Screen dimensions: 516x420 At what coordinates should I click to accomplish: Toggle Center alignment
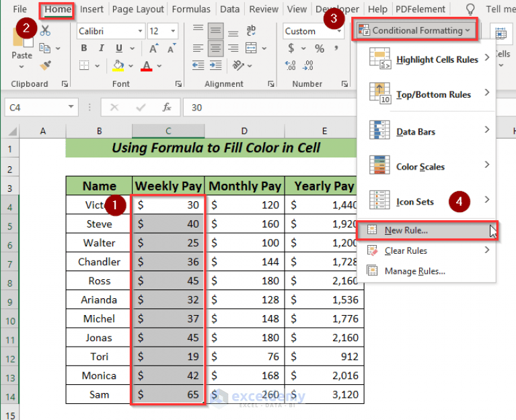[x=215, y=48]
